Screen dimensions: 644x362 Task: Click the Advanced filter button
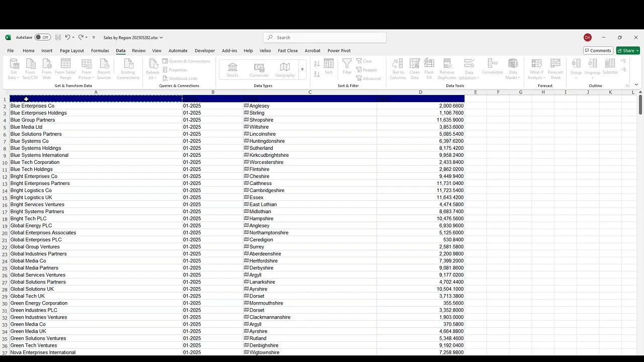click(x=369, y=78)
